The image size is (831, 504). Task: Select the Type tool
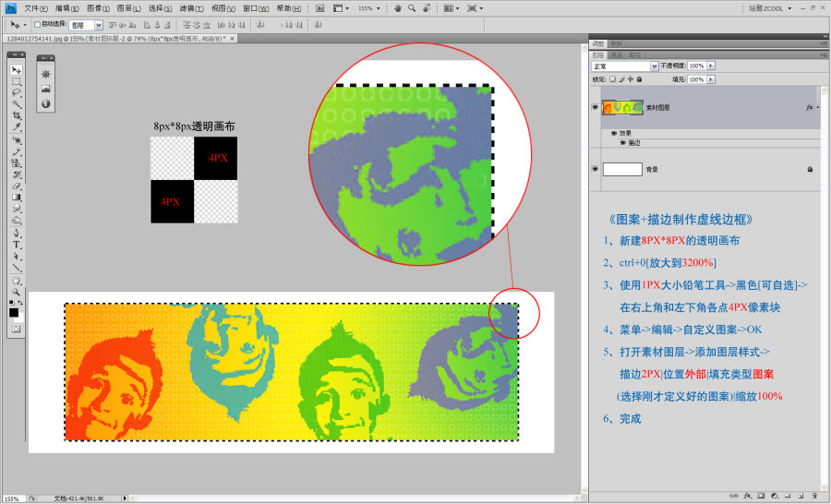click(x=17, y=245)
